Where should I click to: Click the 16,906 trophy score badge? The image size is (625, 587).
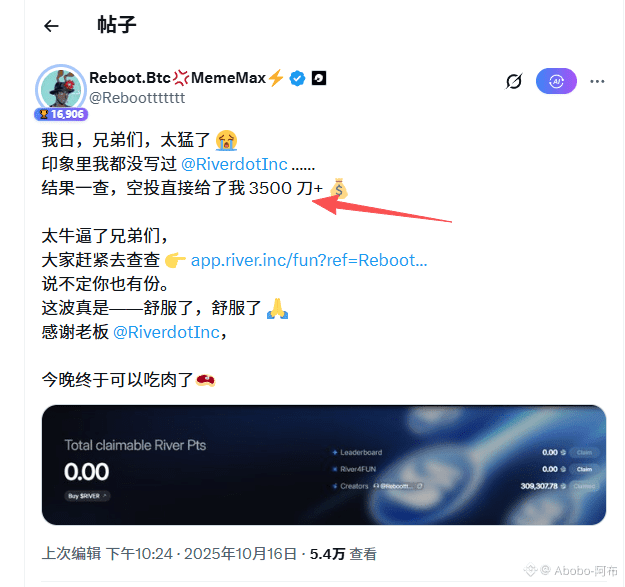61,114
